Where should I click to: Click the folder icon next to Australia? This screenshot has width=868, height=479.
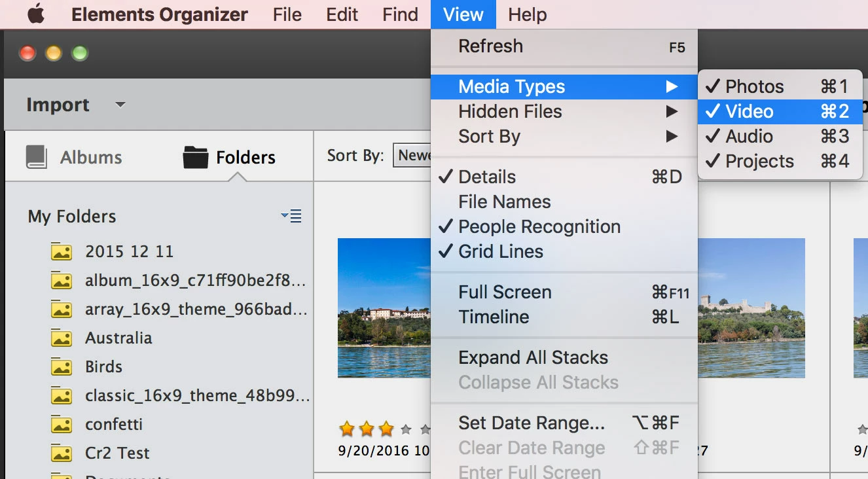pyautogui.click(x=62, y=338)
